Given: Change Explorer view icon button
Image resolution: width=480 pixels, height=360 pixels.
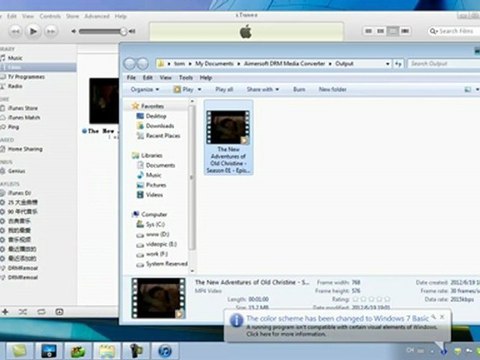Looking at the screenshot, I should click(x=468, y=89).
